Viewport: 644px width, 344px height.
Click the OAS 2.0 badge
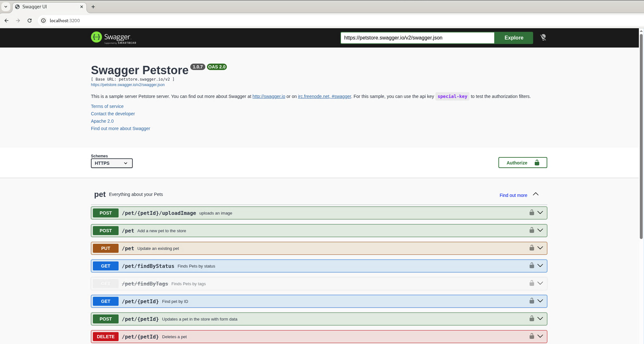pyautogui.click(x=217, y=67)
